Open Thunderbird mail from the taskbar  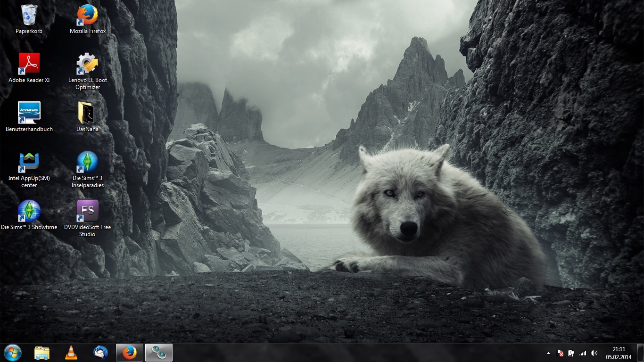[x=100, y=353]
